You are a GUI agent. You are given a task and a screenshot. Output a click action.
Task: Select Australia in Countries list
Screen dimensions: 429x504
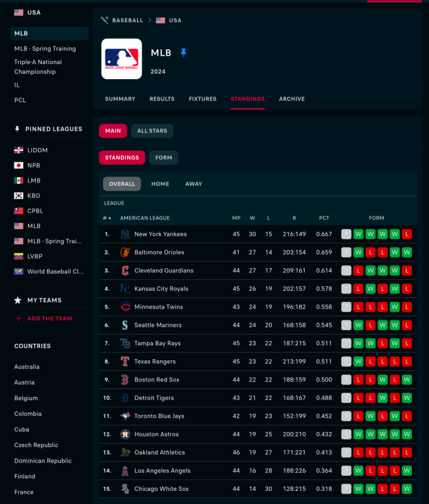27,367
